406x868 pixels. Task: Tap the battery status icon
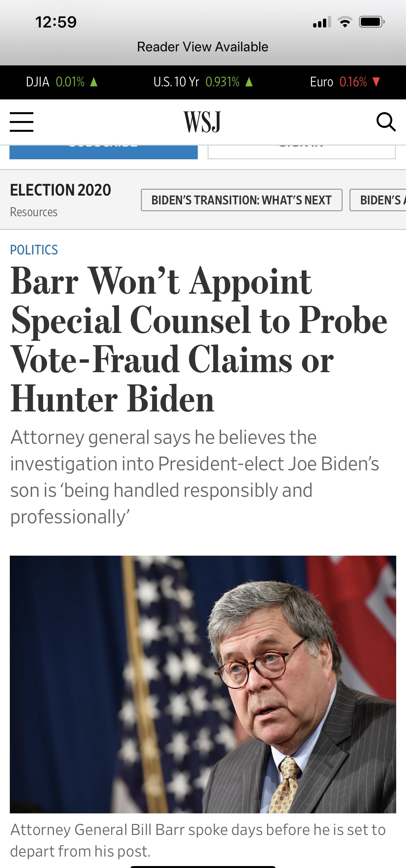click(372, 22)
